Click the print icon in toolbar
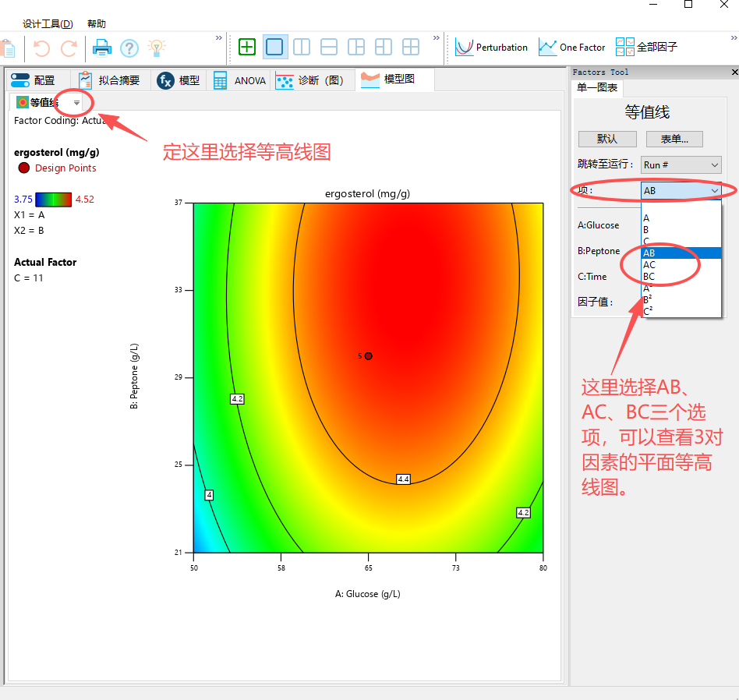739x700 pixels. [x=102, y=47]
